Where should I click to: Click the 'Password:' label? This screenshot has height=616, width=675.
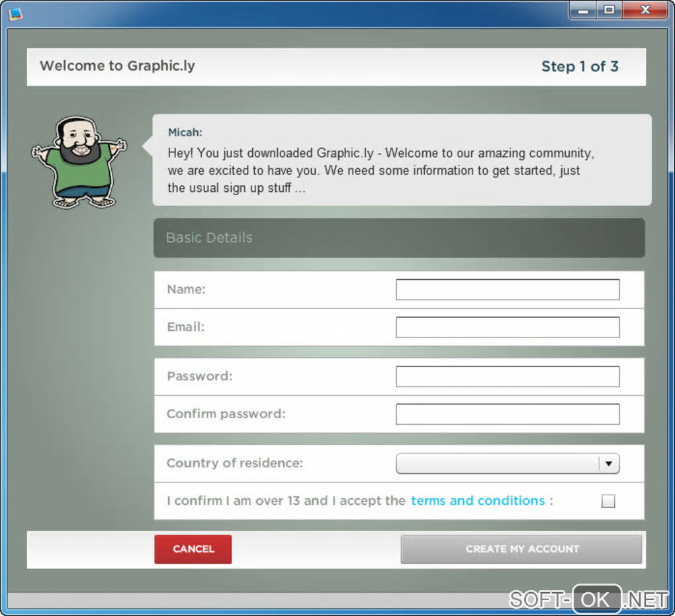pyautogui.click(x=200, y=376)
